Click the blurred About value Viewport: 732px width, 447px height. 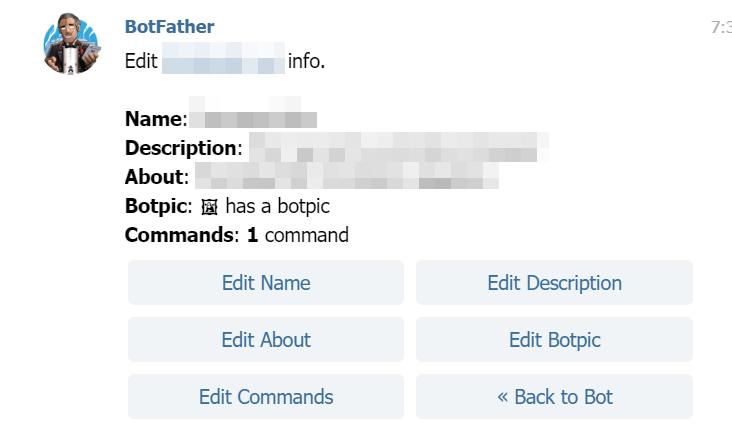[x=345, y=178]
